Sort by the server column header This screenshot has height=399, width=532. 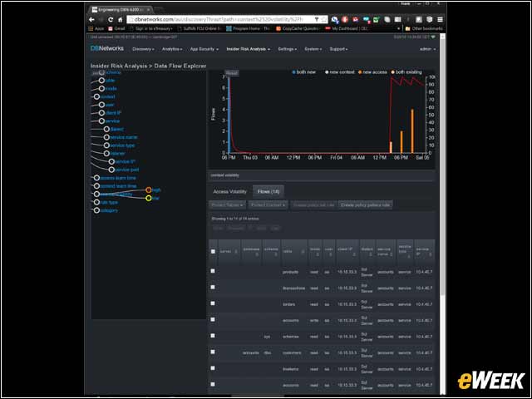tap(229, 252)
